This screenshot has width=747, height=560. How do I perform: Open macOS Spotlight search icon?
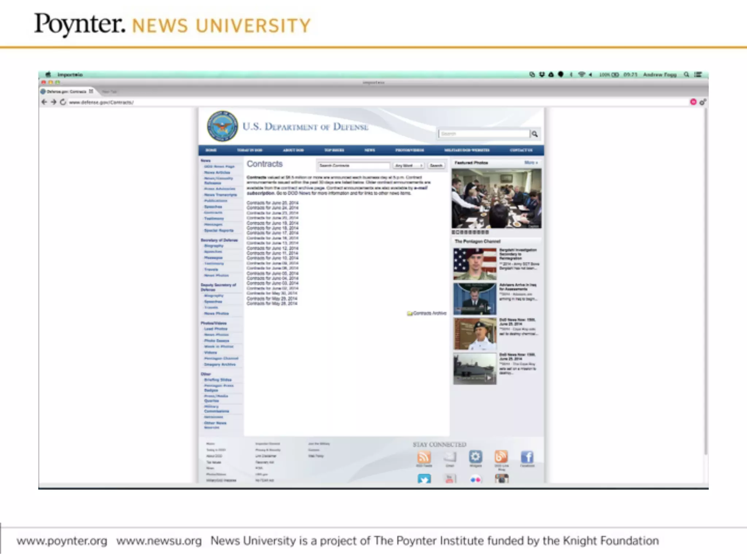tap(686, 74)
